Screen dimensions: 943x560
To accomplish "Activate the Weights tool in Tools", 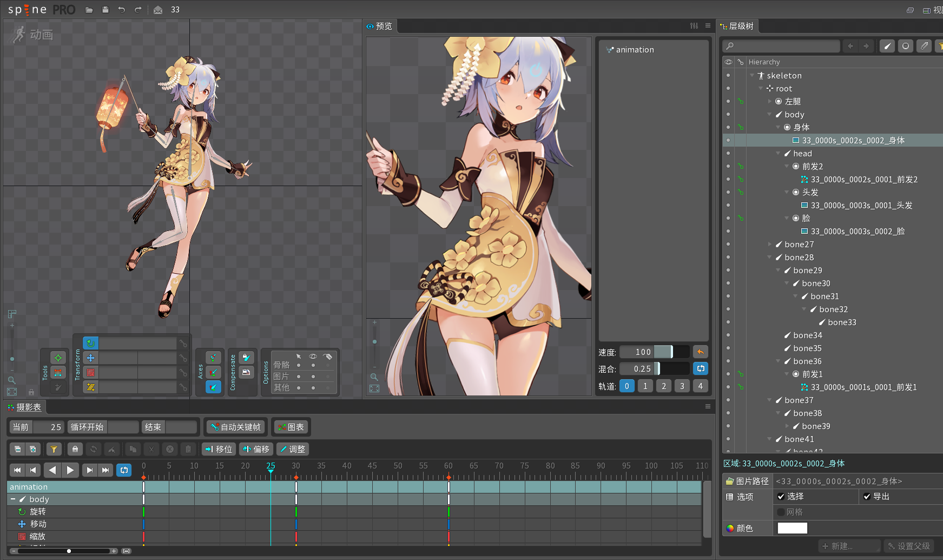I will point(58,372).
